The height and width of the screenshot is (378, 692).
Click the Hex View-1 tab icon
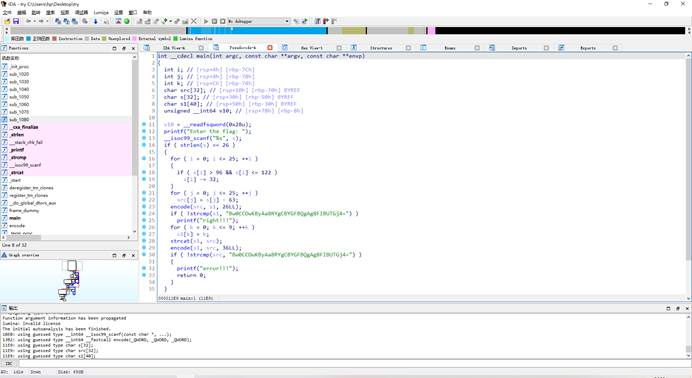285,48
